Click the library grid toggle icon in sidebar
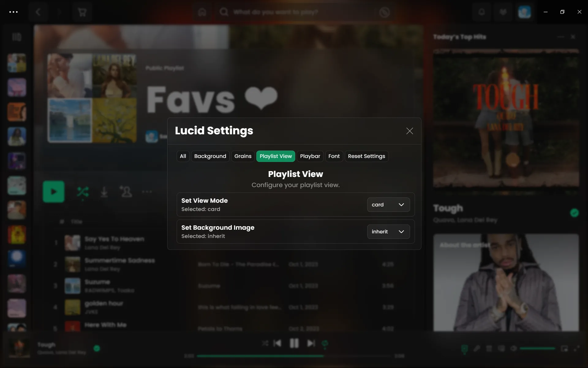Viewport: 588px width, 368px height. (x=17, y=37)
